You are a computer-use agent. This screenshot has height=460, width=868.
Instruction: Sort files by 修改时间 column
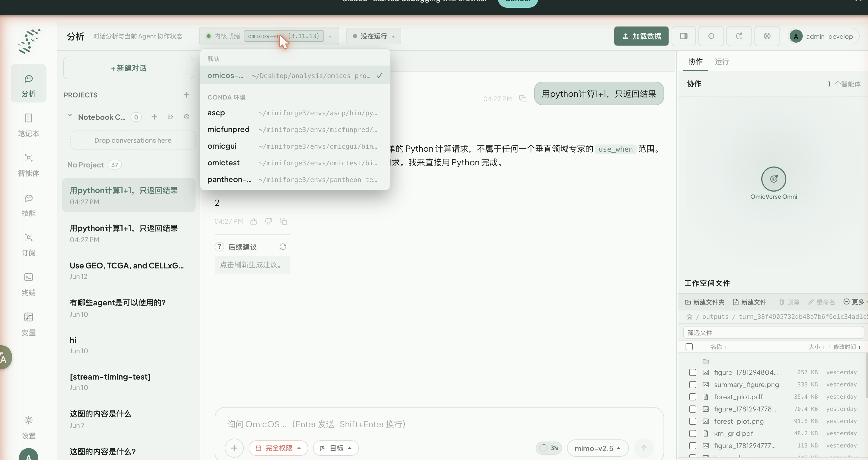pyautogui.click(x=847, y=347)
